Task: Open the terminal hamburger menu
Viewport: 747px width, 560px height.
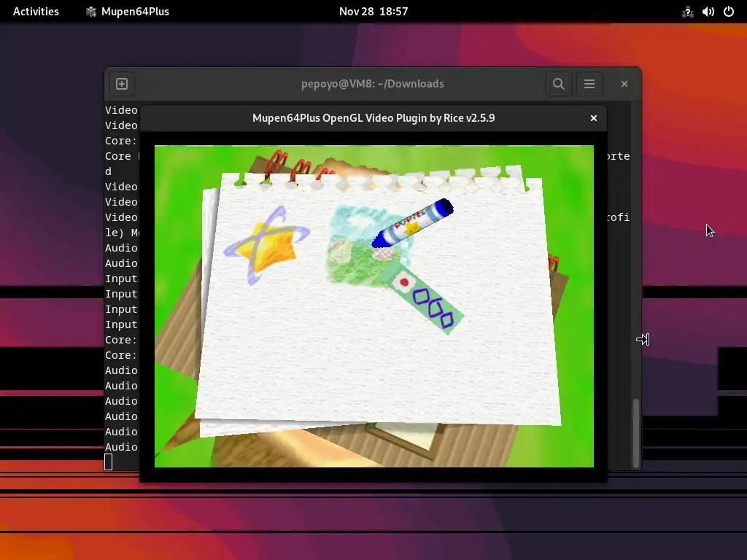Action: point(589,84)
